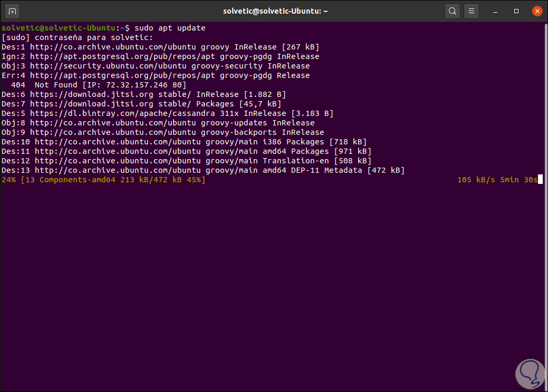
Task: Click the Ign:2 groovy-pgdg InRelease line
Action: 160,56
